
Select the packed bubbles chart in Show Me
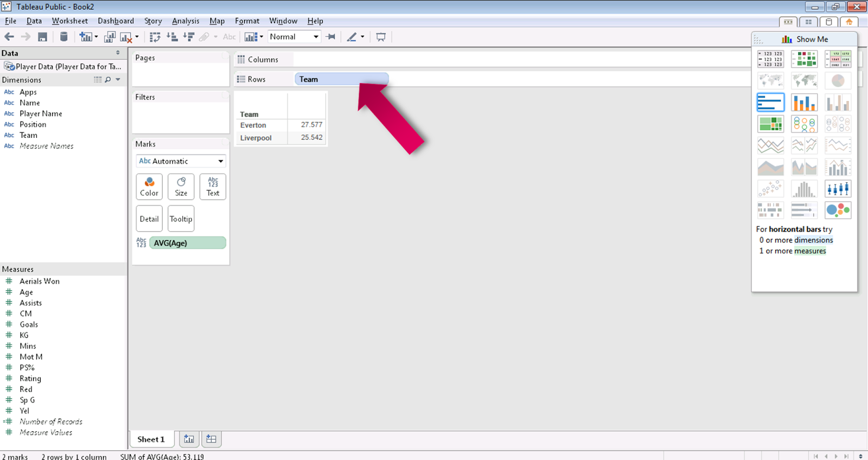coord(838,210)
